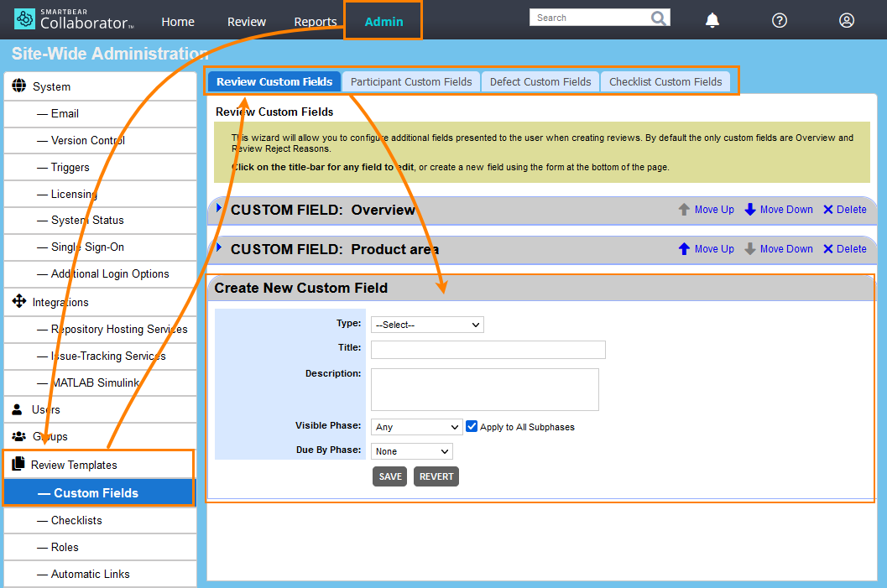
Task: Expand the Overview custom field triangle
Action: tap(220, 208)
